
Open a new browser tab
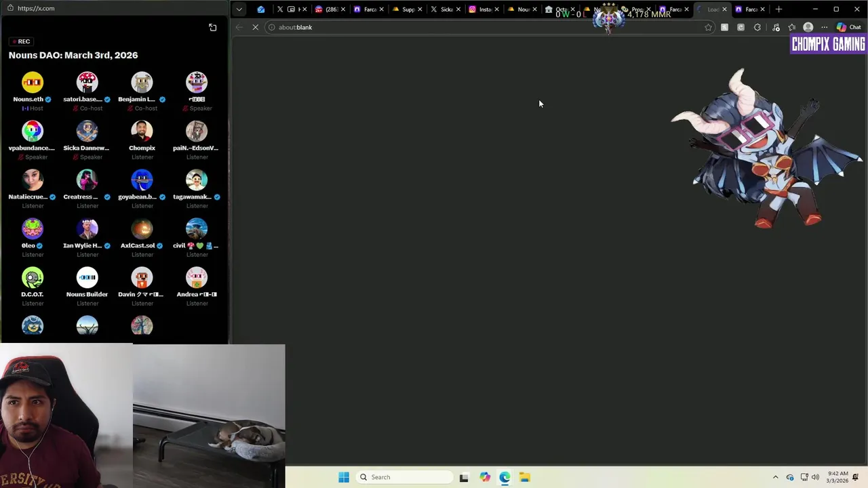pyautogui.click(x=778, y=9)
